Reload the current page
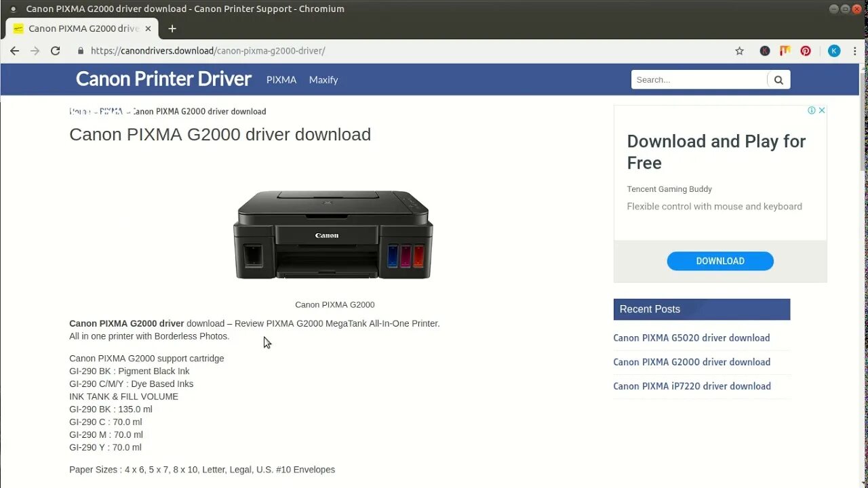 coord(56,51)
